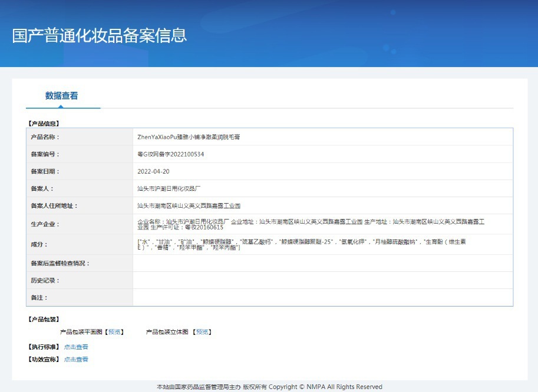The height and width of the screenshot is (392, 538).
Task: Click the 【产品信息】 section heading
Action: point(44,124)
